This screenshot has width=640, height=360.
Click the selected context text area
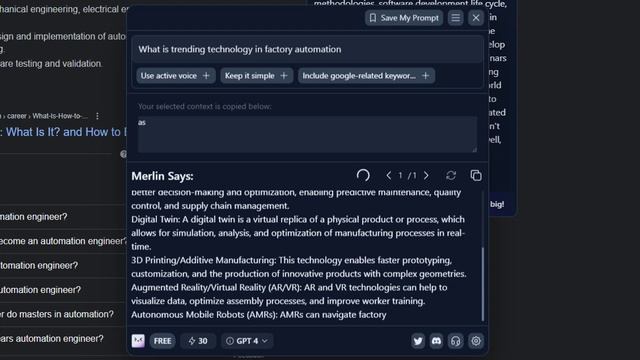(307, 134)
